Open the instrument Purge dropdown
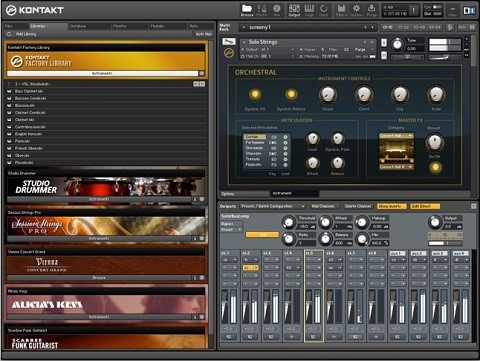Viewport: 480px width, 361px height. click(x=363, y=49)
